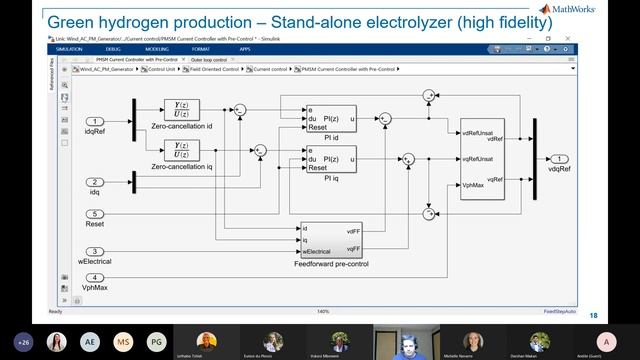Select the Zero-cancellation iq transfer block
The image size is (640, 360).
(182, 150)
